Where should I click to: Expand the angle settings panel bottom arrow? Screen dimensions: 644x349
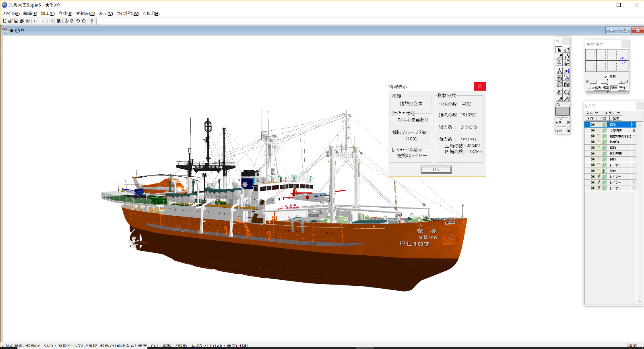[607, 92]
